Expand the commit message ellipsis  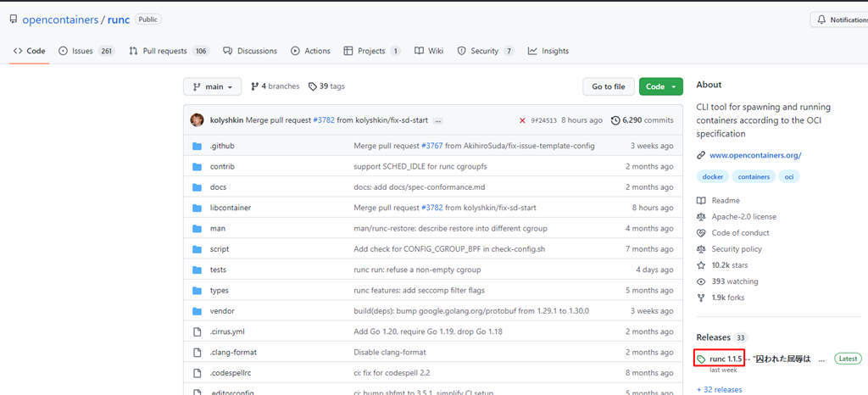(438, 120)
